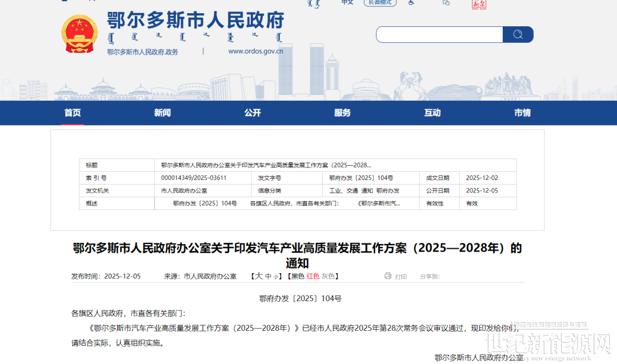The width and height of the screenshot is (617, 364).
Task: Click the printer icon to print
Action: pos(388,276)
